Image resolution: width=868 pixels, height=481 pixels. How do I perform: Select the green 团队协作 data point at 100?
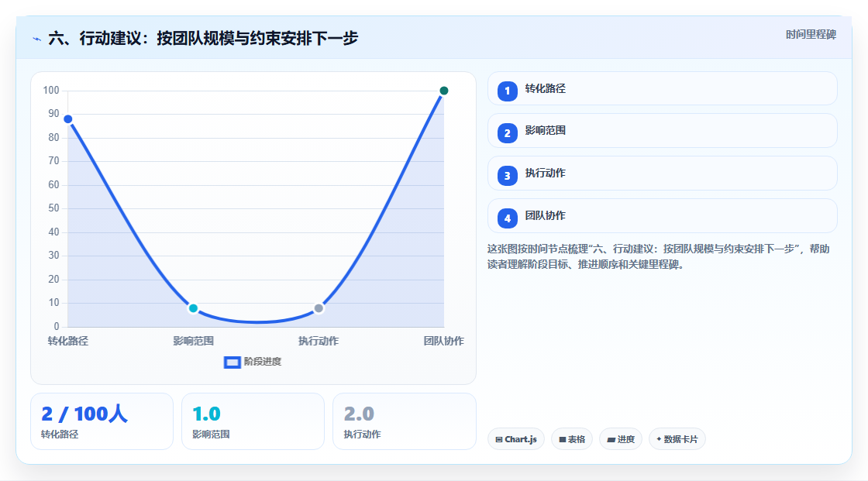[444, 90]
